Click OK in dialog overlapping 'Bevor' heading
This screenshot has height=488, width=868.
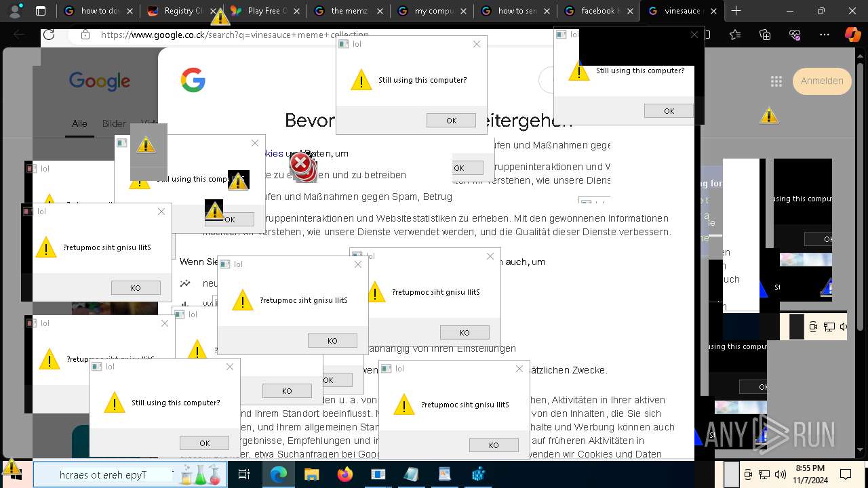pos(451,120)
